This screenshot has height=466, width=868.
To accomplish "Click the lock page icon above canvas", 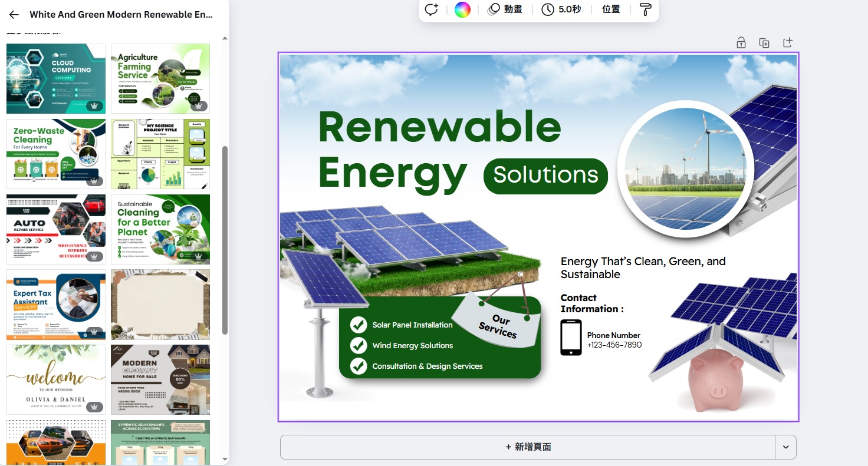I will pos(741,42).
